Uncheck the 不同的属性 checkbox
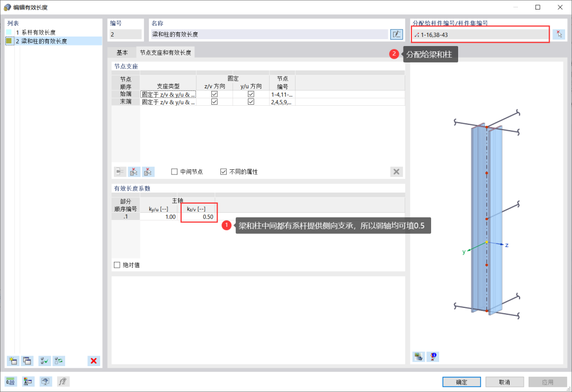The image size is (572, 392). (224, 171)
